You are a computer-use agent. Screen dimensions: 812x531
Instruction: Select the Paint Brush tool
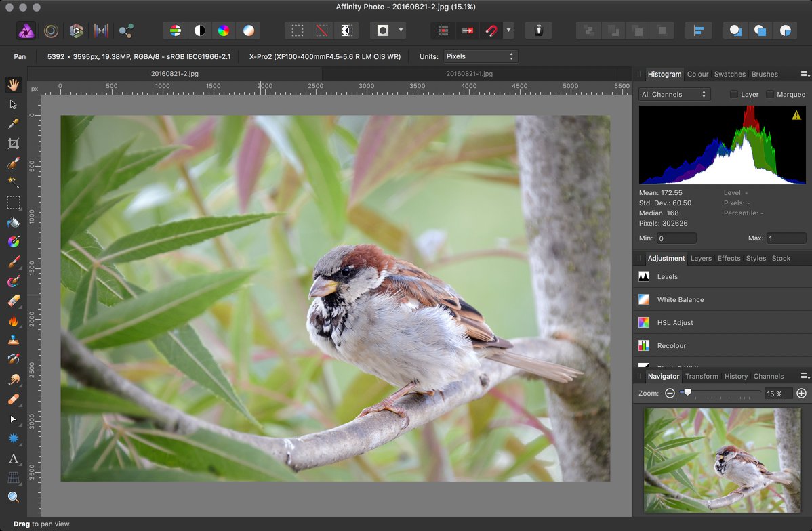point(14,262)
